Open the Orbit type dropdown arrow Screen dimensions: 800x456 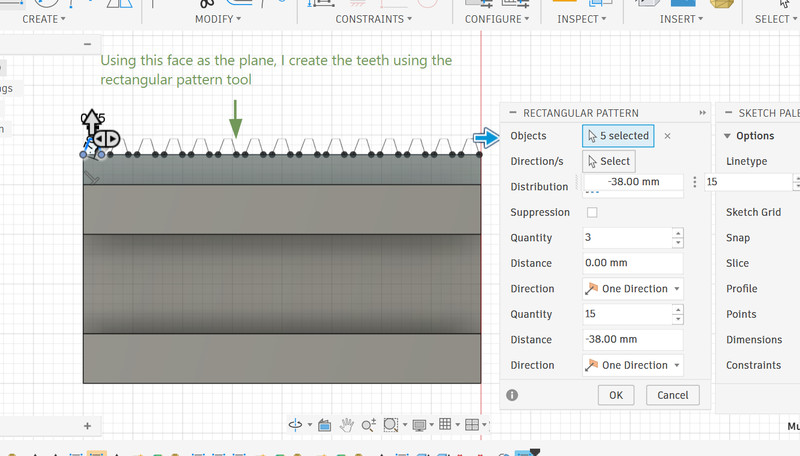tap(310, 424)
